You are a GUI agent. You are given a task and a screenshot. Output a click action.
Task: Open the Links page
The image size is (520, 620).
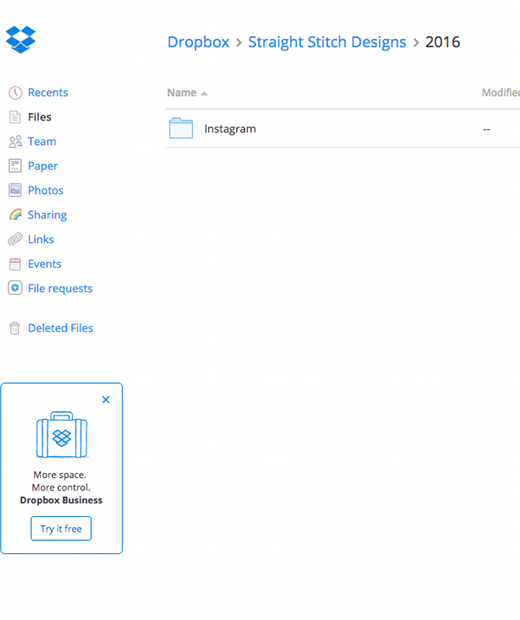tap(41, 240)
